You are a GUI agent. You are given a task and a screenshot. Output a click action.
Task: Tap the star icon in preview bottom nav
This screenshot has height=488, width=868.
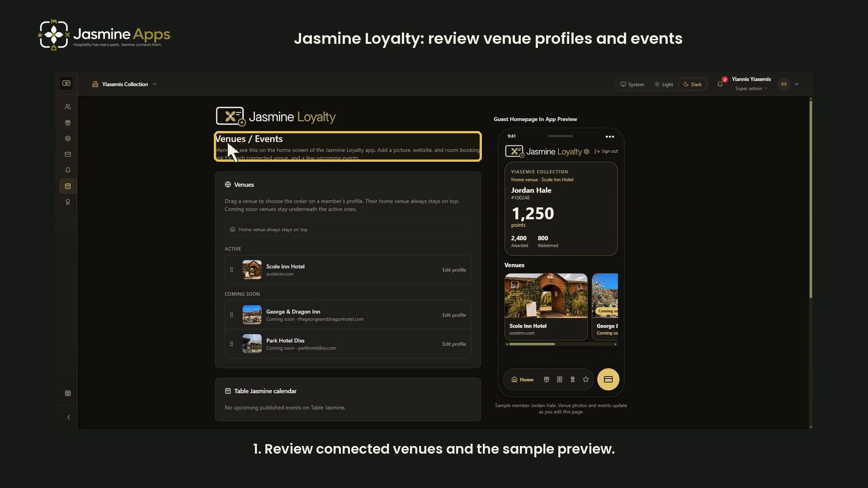586,380
